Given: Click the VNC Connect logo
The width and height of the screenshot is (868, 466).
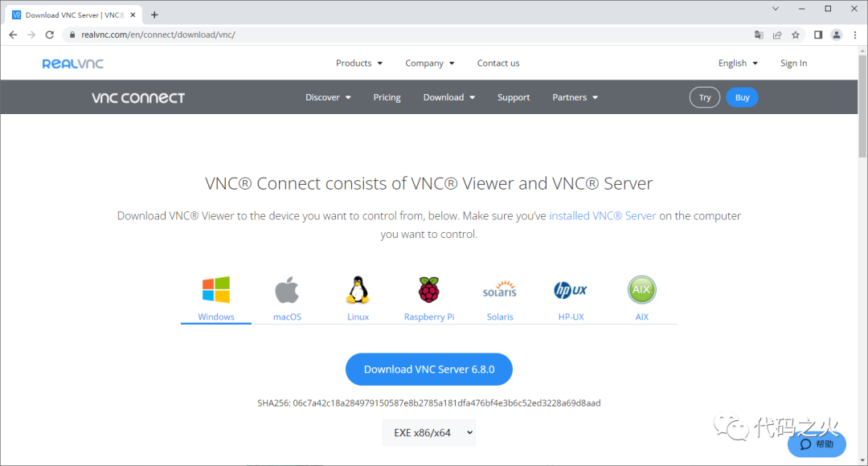Looking at the screenshot, I should click(138, 98).
